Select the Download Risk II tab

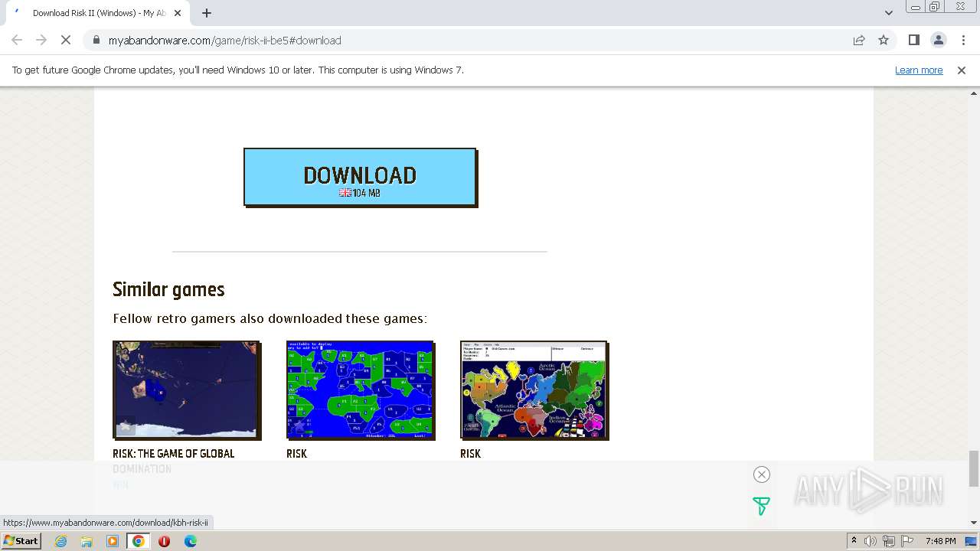(97, 13)
